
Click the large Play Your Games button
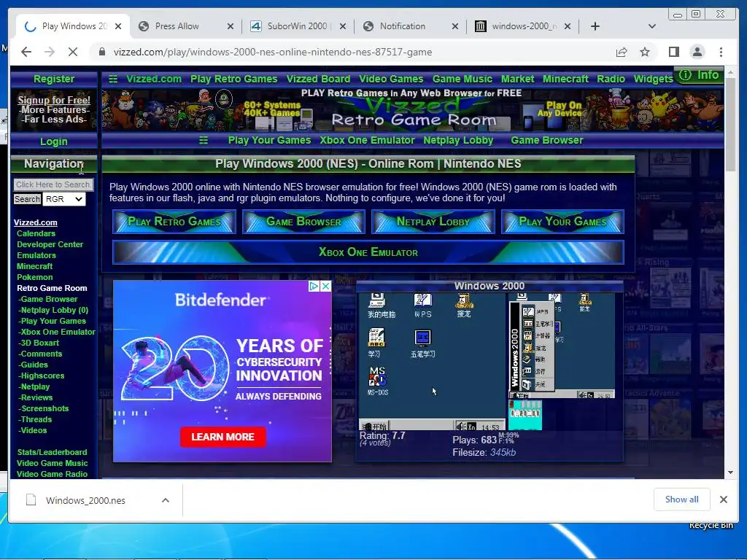562,222
